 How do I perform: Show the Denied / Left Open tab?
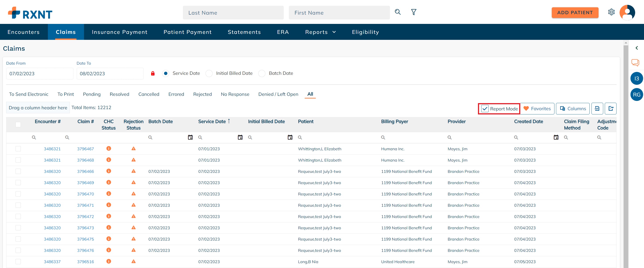pyautogui.click(x=278, y=94)
